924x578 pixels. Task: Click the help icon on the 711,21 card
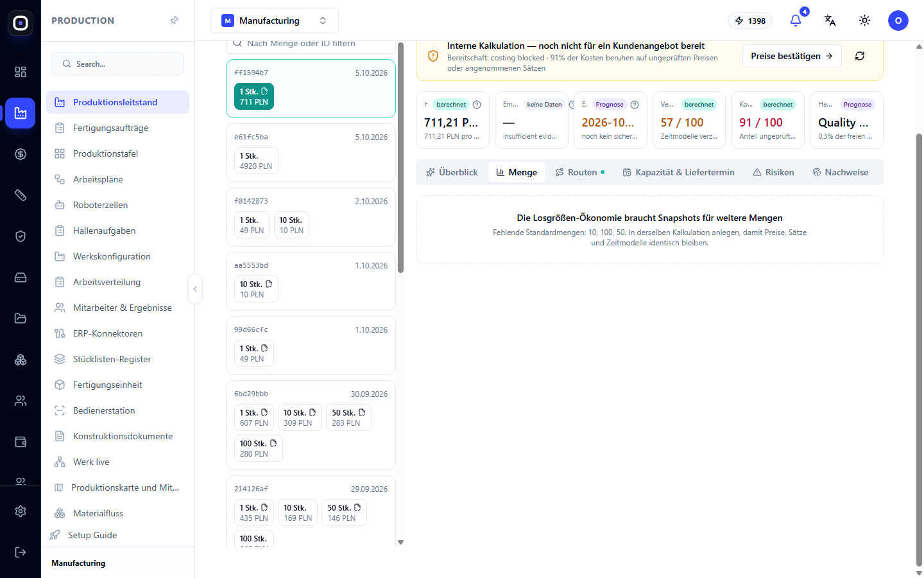(x=477, y=105)
